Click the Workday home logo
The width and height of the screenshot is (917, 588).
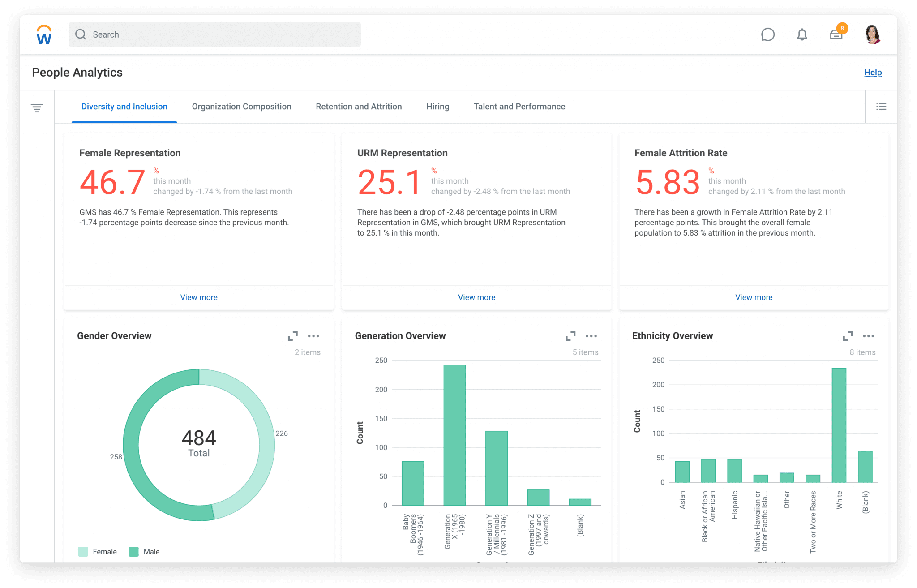tap(43, 34)
